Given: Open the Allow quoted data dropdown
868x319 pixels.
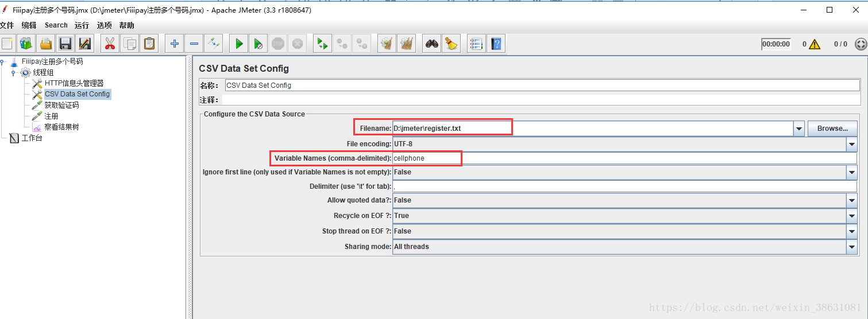Looking at the screenshot, I should (x=852, y=200).
